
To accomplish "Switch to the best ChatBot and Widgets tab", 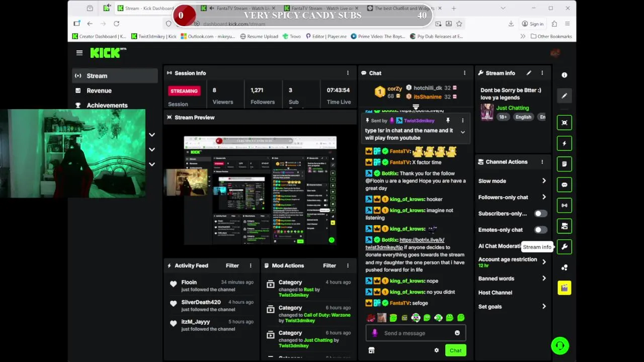I will tap(405, 8).
